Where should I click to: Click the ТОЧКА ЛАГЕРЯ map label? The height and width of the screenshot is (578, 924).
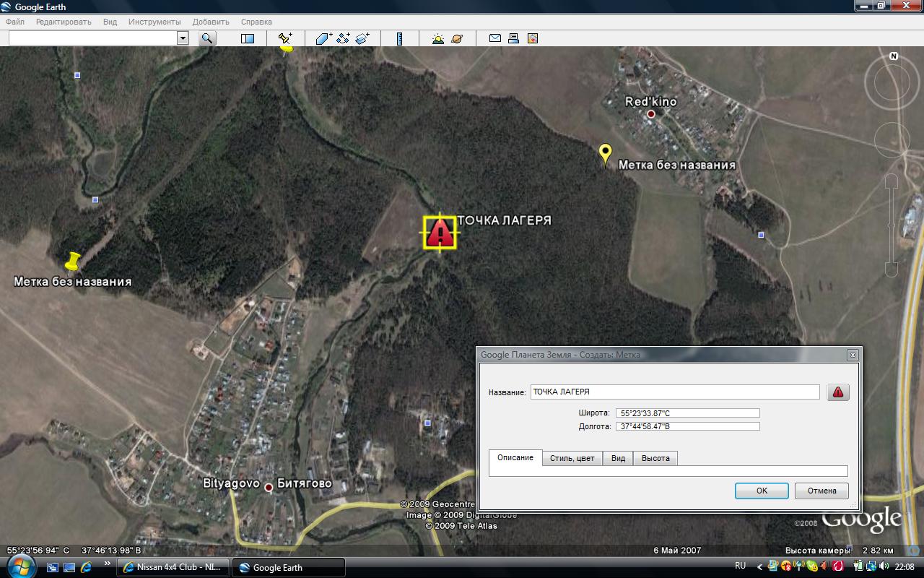504,220
